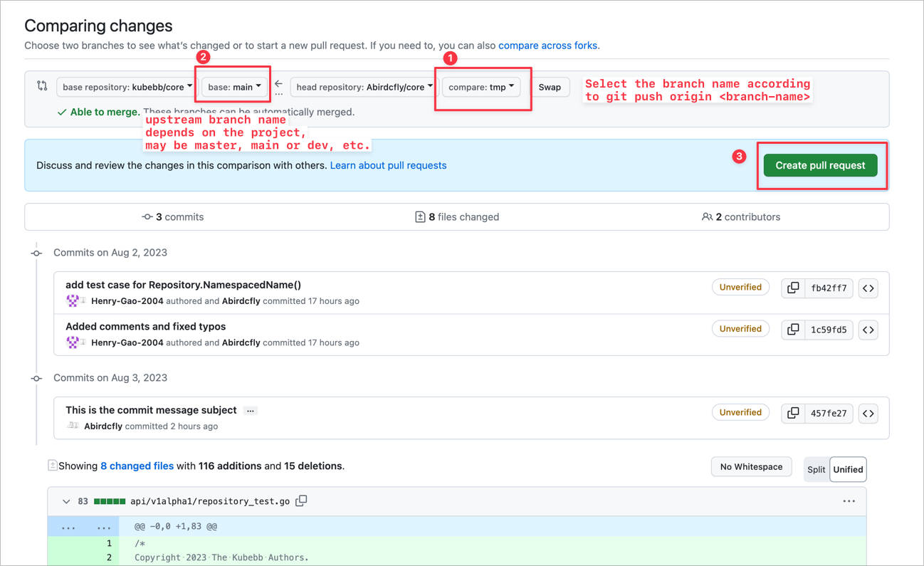Follow the compare across forks link

tap(548, 46)
